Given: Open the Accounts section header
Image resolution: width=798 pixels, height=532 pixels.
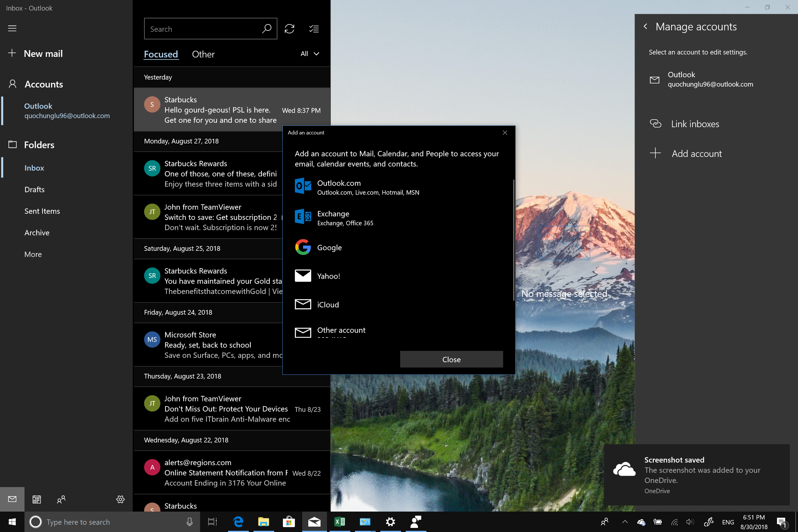Looking at the screenshot, I should [66, 84].
